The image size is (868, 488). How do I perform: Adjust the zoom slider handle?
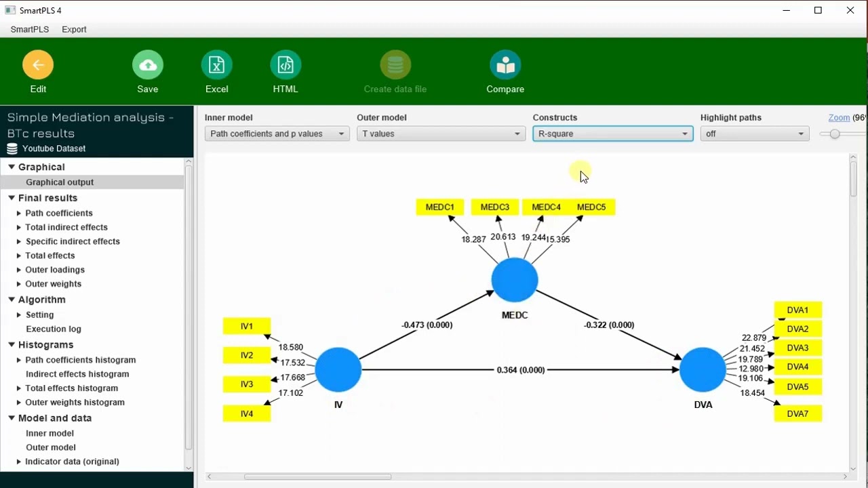point(835,134)
